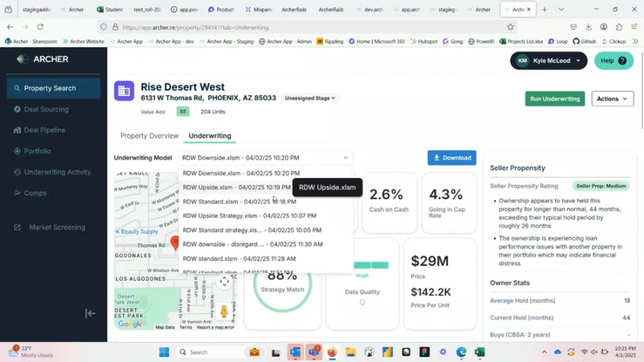The height and width of the screenshot is (362, 644).
Task: Select the Underwriting tab
Action: [210, 135]
